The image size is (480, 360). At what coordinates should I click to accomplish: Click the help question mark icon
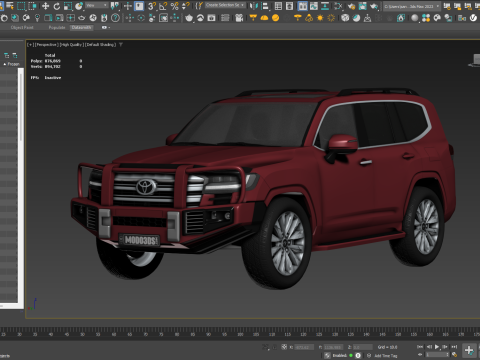point(115,18)
